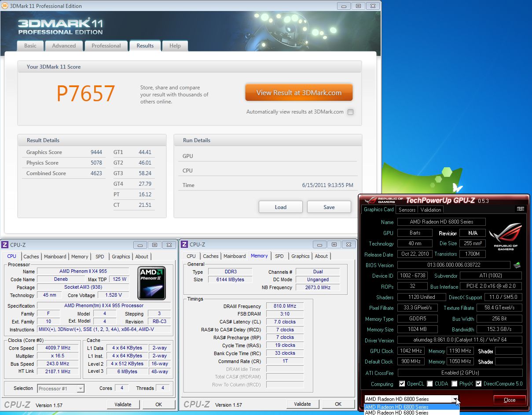Switch to the Results tab in 3DMark
Viewport: 532px width, 415px height.
point(145,46)
